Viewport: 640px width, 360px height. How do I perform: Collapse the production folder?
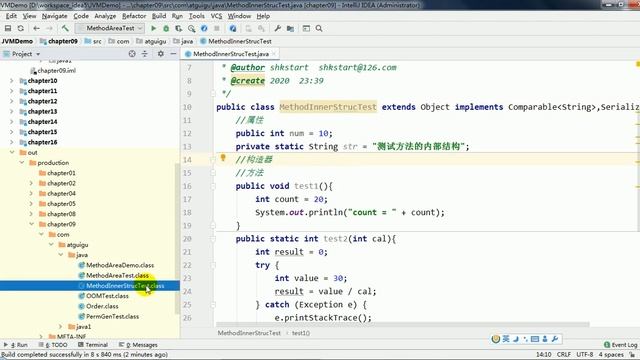pyautogui.click(x=22, y=162)
